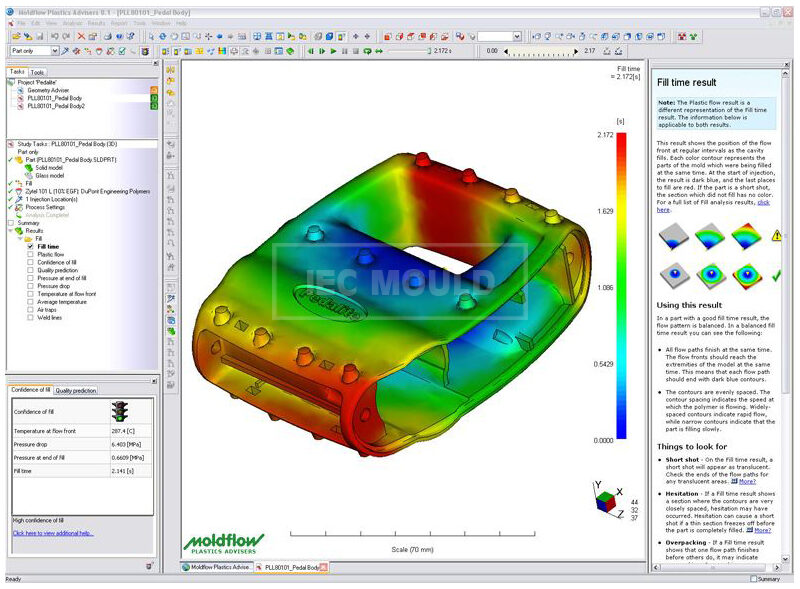Click the Print icon in the toolbar
This screenshot has height=589, width=800.
[107, 33]
